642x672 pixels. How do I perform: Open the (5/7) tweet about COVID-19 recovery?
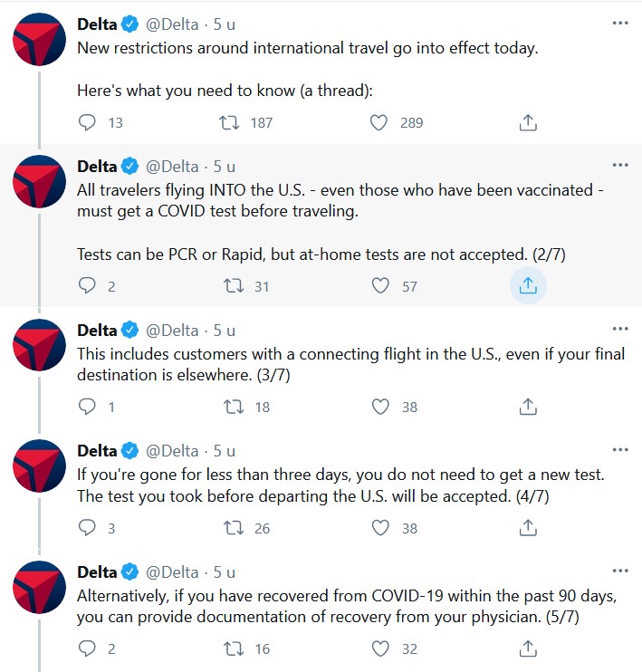[x=344, y=607]
